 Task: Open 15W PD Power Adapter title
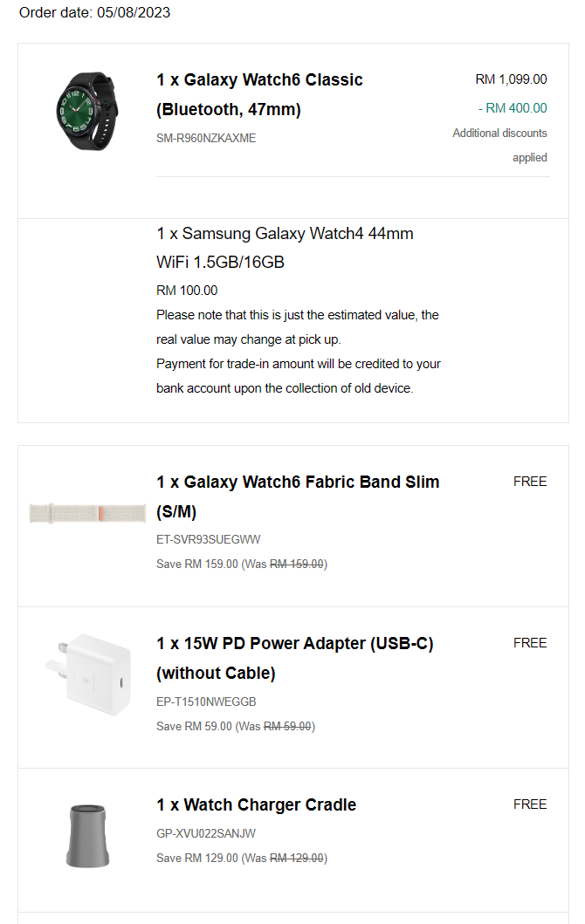point(295,658)
